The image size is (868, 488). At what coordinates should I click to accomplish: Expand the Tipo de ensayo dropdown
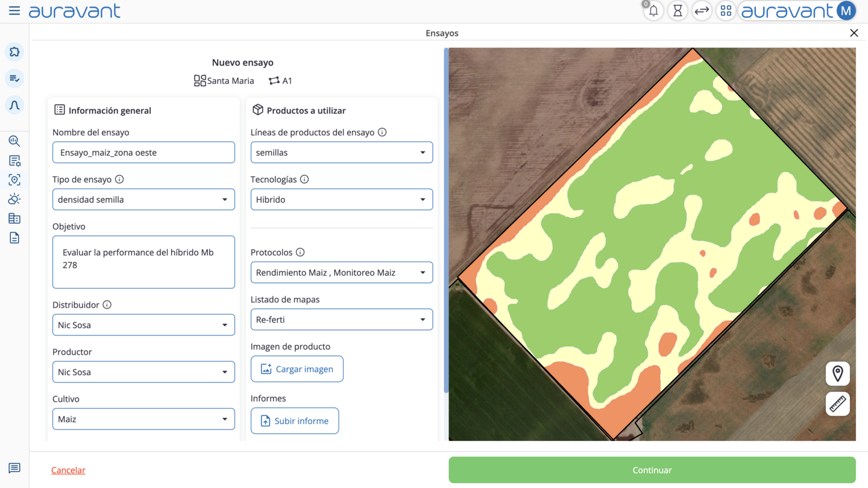(x=143, y=200)
